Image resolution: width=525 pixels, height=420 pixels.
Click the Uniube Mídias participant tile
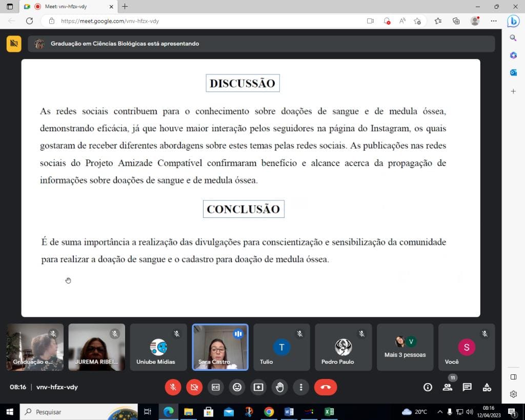[x=158, y=347]
